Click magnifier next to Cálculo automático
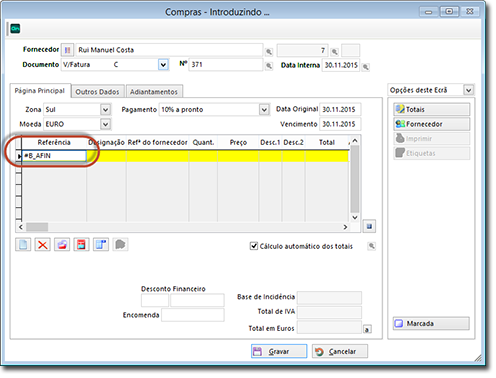The width and height of the screenshot is (496, 378). (x=372, y=246)
